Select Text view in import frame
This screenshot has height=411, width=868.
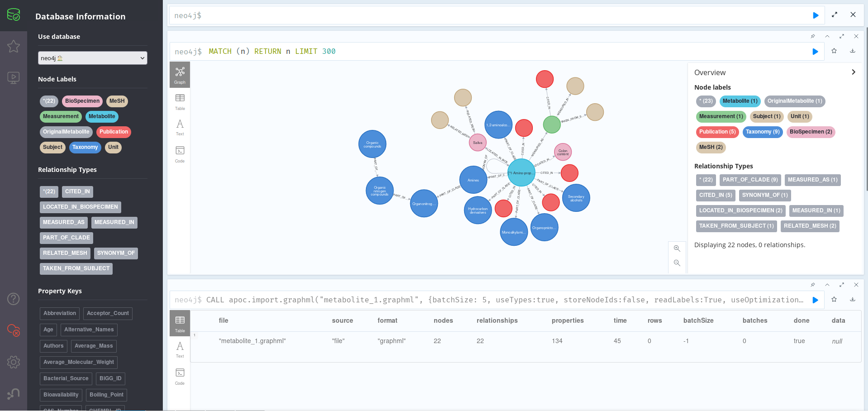[x=180, y=350]
